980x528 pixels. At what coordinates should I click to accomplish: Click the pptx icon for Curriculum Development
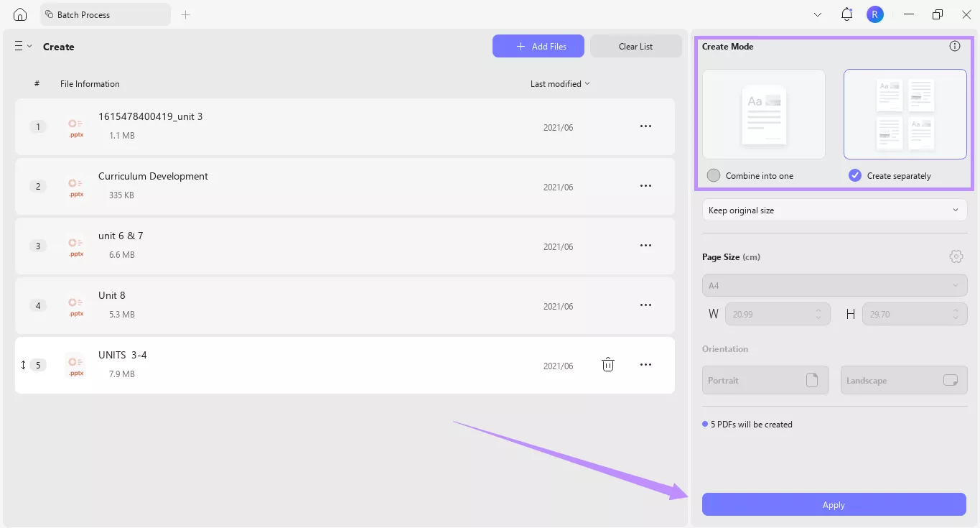(x=75, y=185)
